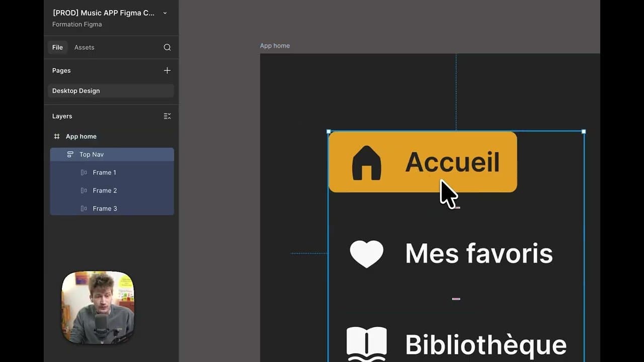Select the Desktop Design page
This screenshot has width=644, height=362.
click(x=75, y=91)
